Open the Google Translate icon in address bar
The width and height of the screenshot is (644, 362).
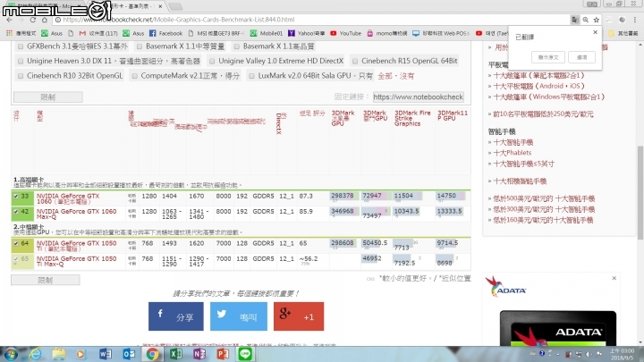[574, 20]
